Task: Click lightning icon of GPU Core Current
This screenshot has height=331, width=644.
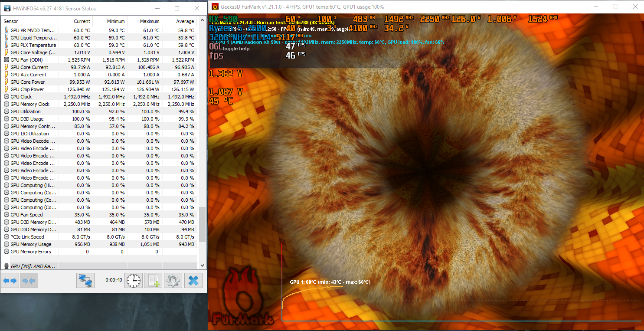Action: 6,67
